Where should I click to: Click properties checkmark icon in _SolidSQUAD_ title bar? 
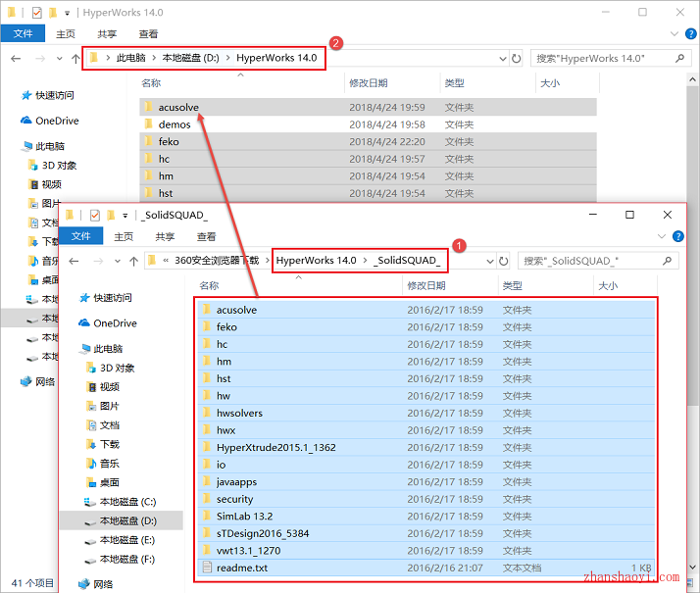tap(95, 216)
